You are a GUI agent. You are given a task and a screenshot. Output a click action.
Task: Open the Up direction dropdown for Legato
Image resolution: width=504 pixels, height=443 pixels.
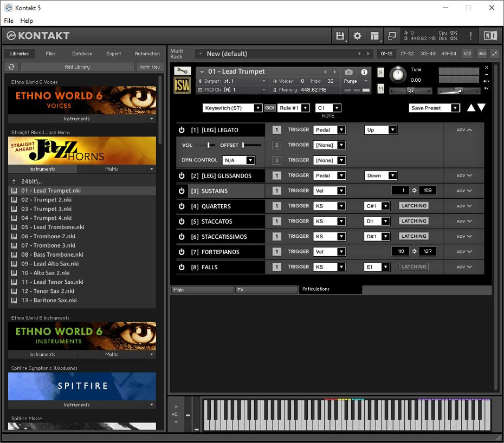(380, 130)
